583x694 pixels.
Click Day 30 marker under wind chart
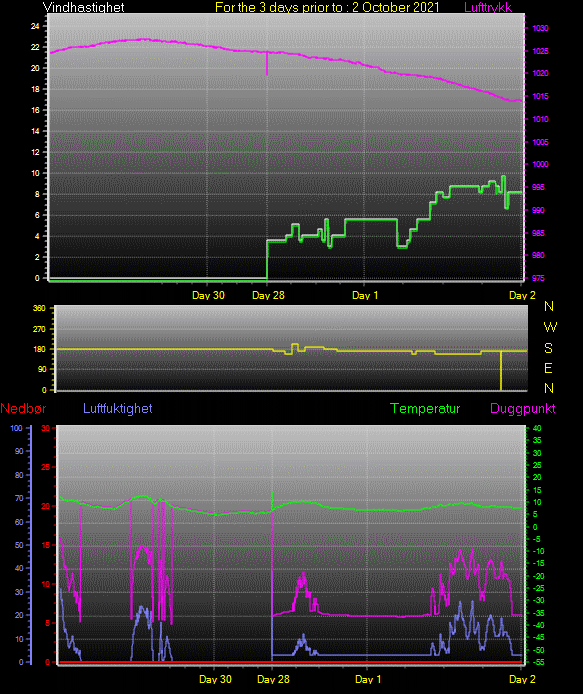click(208, 295)
